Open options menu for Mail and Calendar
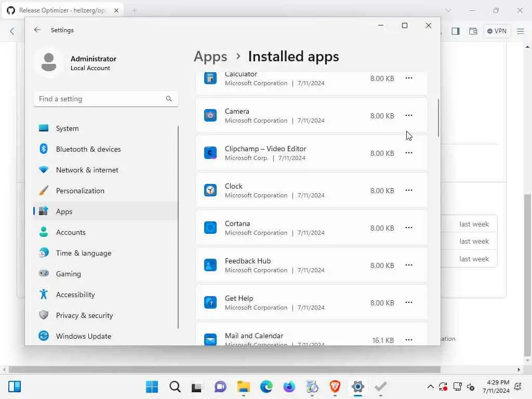Screen dimensions: 532x399 pos(409,340)
